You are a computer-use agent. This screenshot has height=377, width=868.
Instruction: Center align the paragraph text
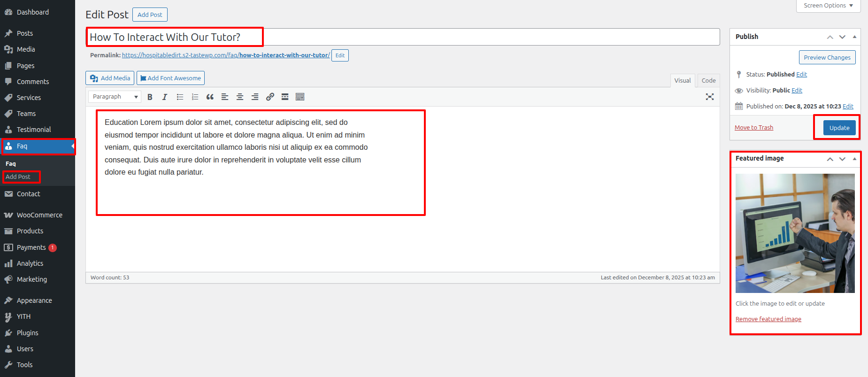point(240,97)
